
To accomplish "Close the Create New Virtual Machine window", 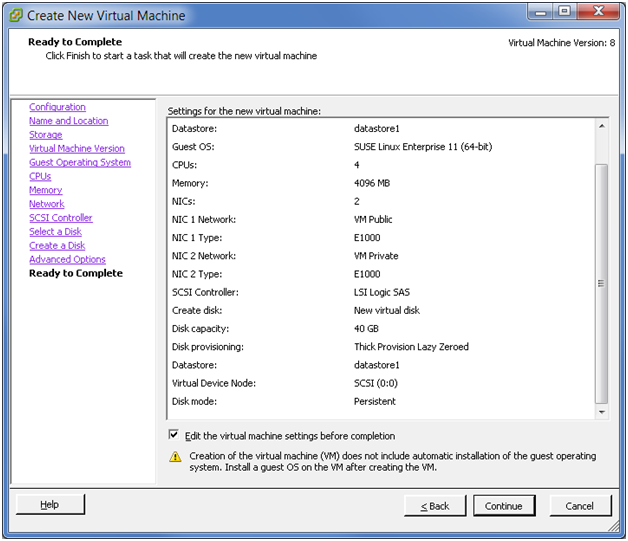I will coord(599,12).
